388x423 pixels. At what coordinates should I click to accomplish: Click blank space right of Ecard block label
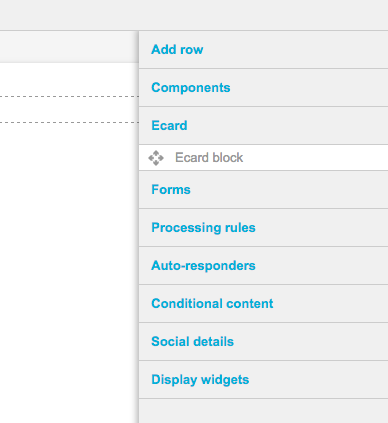[x=315, y=158]
